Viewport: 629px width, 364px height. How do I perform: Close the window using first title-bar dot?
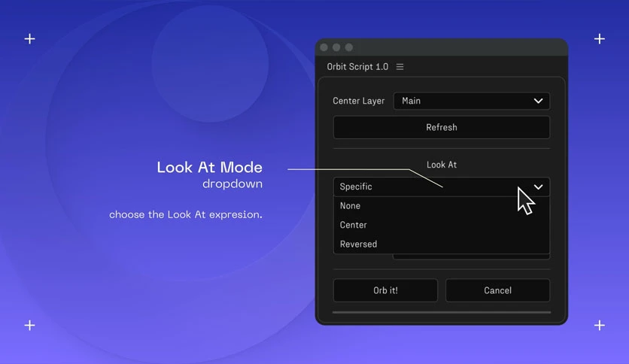click(324, 47)
